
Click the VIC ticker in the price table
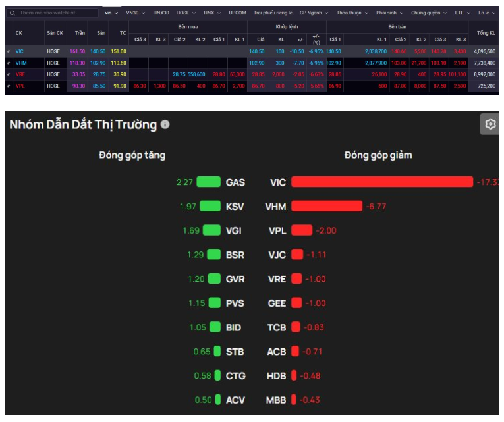coord(19,51)
